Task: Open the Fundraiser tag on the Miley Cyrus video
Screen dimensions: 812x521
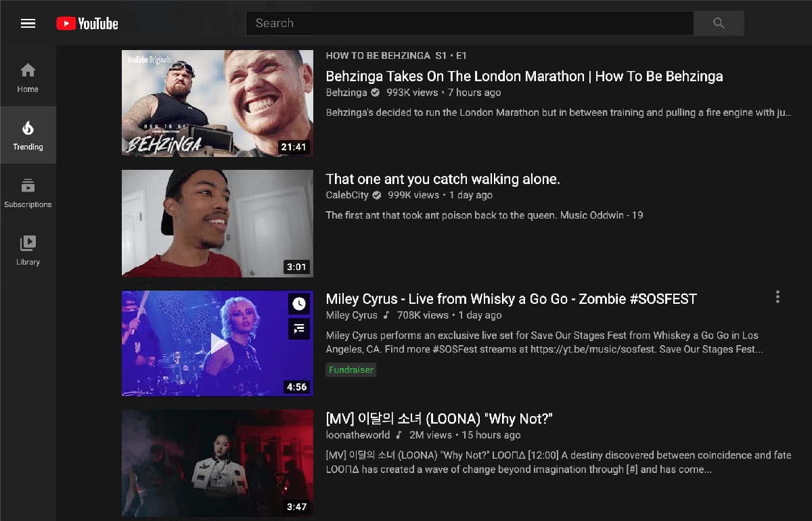Action: click(x=351, y=369)
